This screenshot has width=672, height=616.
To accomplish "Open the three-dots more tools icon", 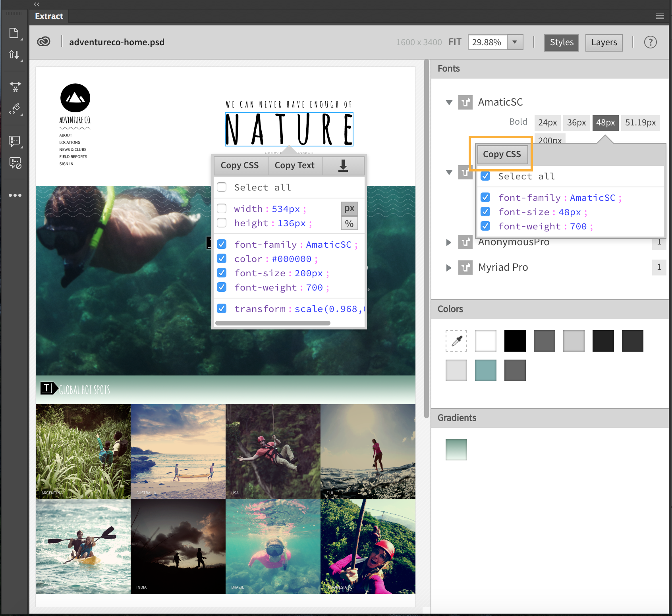I will point(15,195).
